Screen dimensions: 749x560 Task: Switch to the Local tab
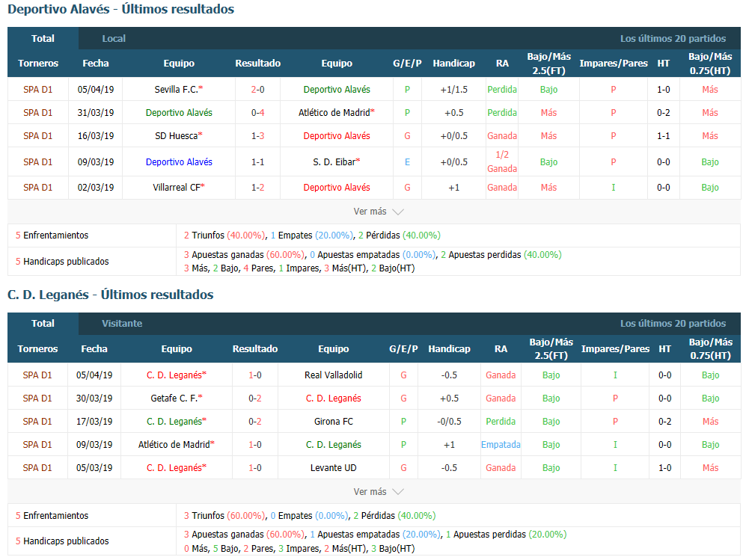click(x=114, y=39)
